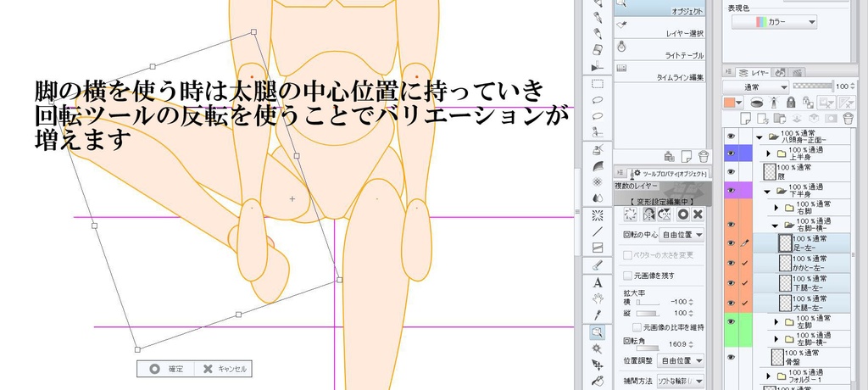Toggle visibility of 足-左- layer
Image resolution: width=868 pixels, height=390 pixels.
(732, 242)
